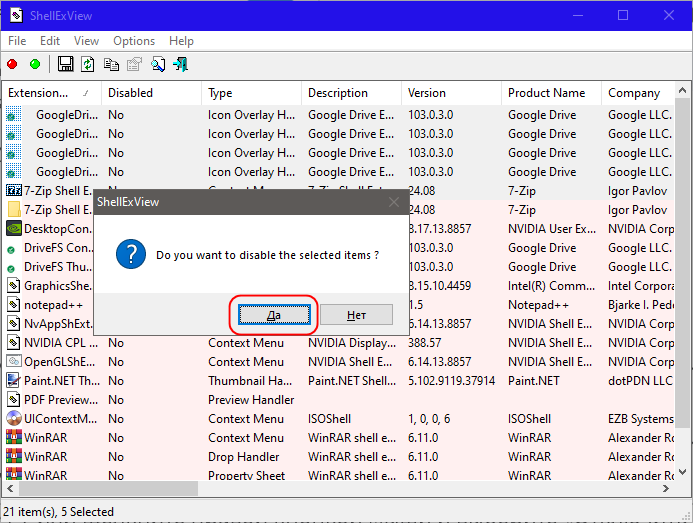Screen dimensions: 693x523
Task: Click the Preview Handler type cell
Action: click(251, 400)
